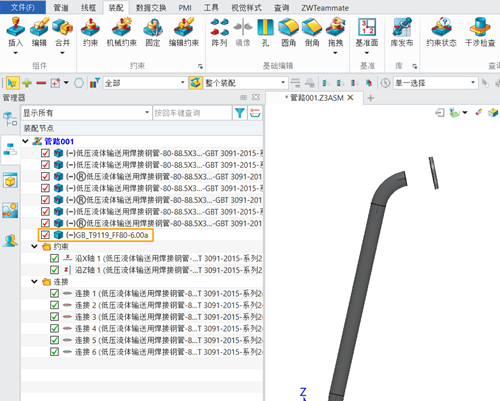Click the red minus remove icon

tap(41, 83)
